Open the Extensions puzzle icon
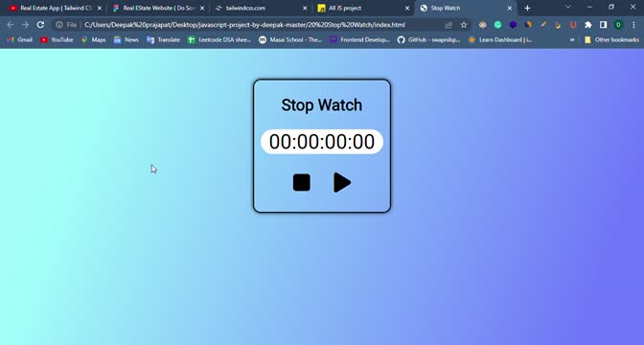 coord(588,25)
